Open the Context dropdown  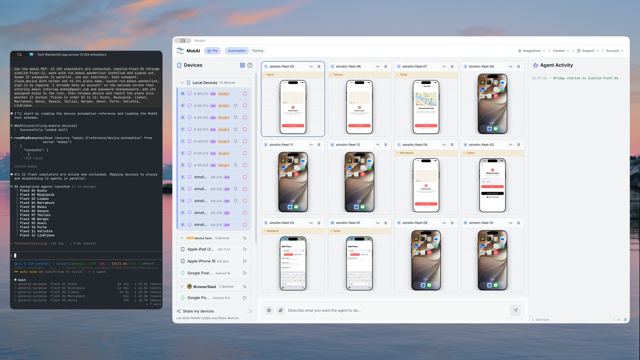coord(561,51)
